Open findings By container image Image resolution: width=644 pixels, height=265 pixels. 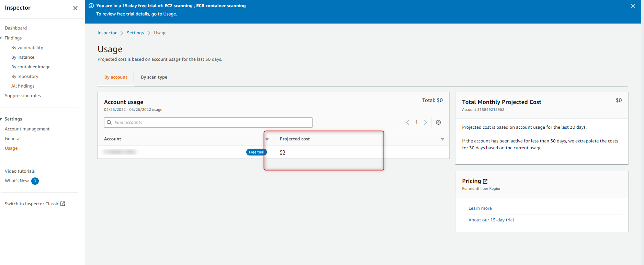tap(31, 67)
